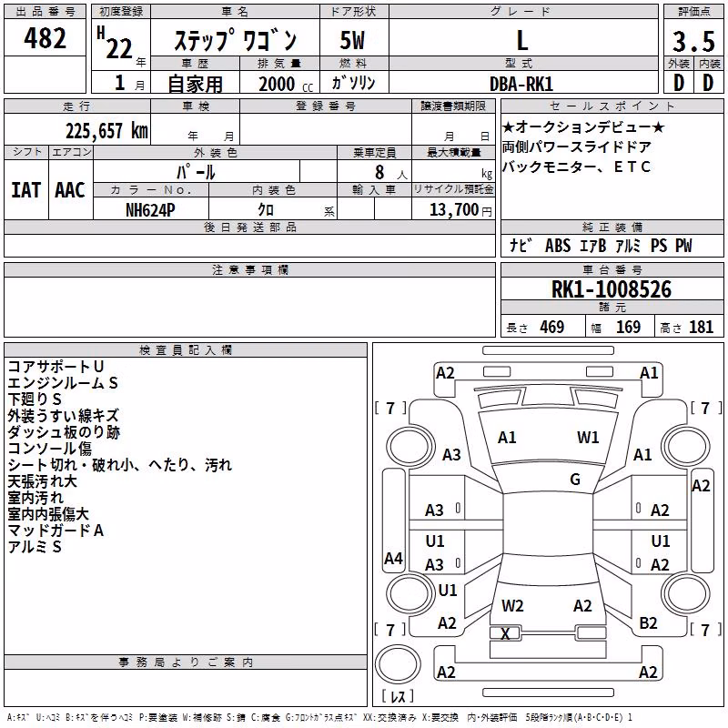Click color number NH624P
This screenshot has height=728, width=728.
pos(150,210)
